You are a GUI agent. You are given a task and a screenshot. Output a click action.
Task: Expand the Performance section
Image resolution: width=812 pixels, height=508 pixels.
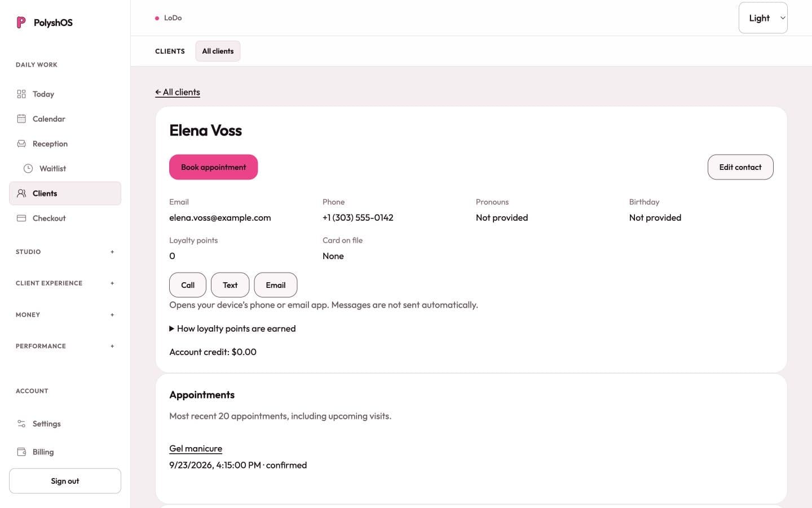point(65,346)
